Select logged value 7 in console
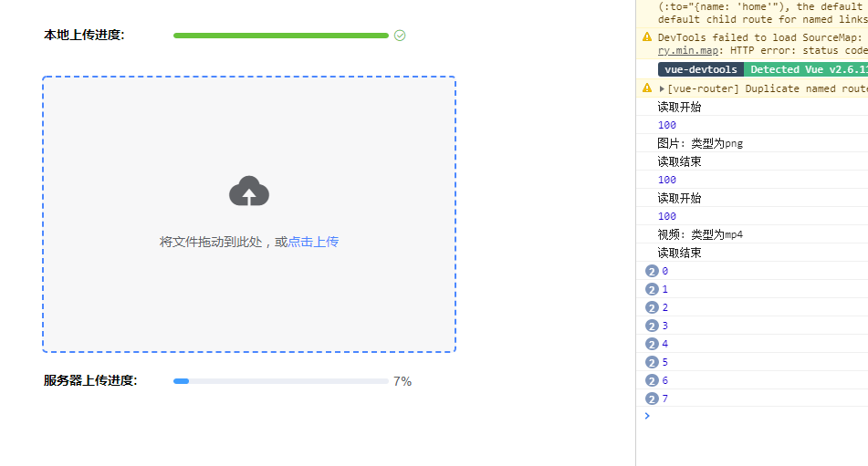 coord(664,399)
